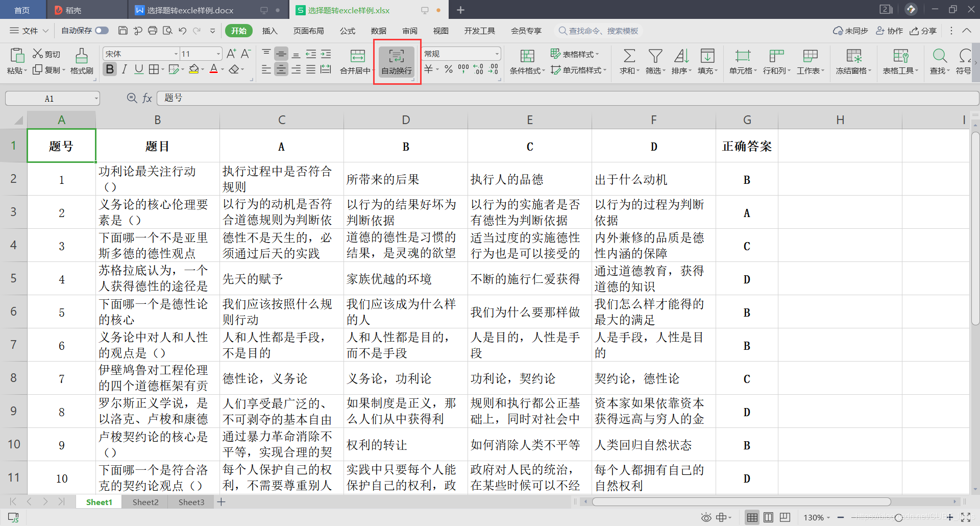
Task: Click the 协作 collaborate button
Action: tap(889, 31)
